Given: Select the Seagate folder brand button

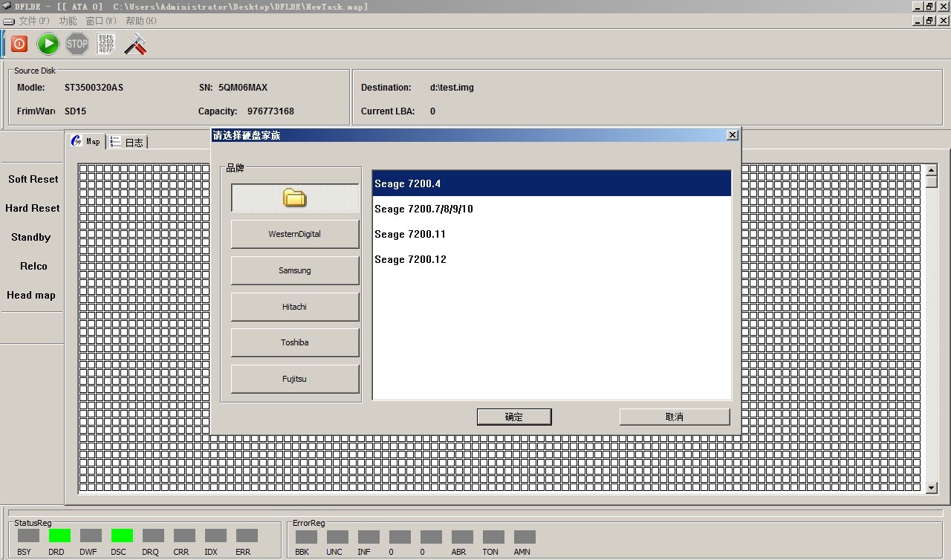Looking at the screenshot, I should [295, 198].
